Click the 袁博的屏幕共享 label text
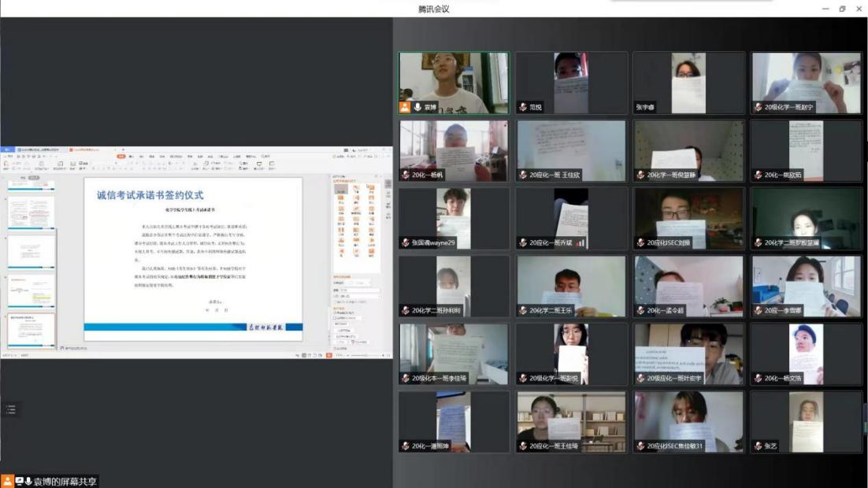Screen dimensions: 868x488 65,481
